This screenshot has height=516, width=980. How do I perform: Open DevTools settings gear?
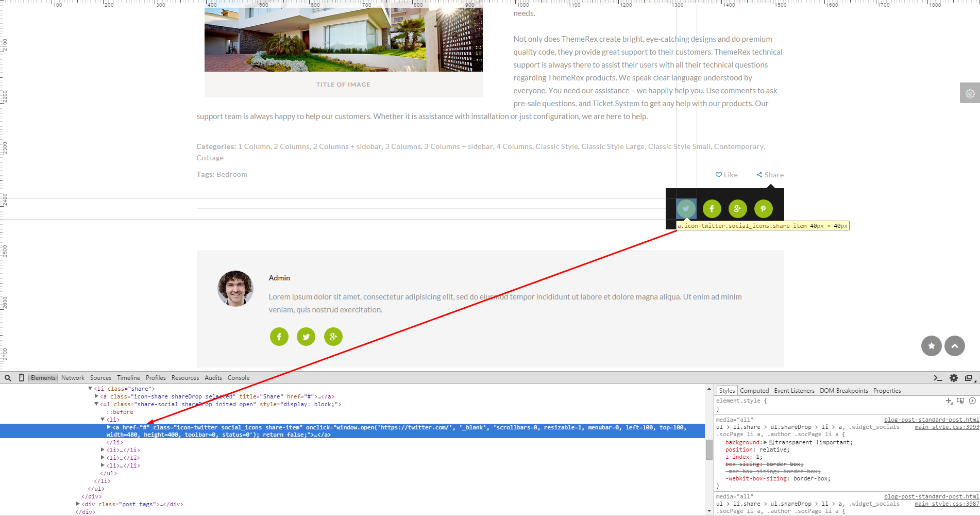(954, 378)
